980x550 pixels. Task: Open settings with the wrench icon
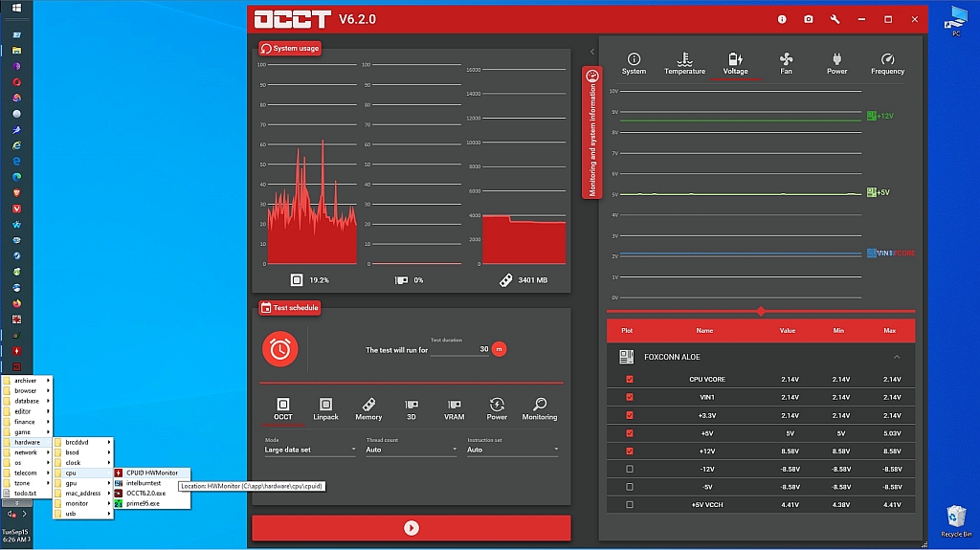coord(835,19)
